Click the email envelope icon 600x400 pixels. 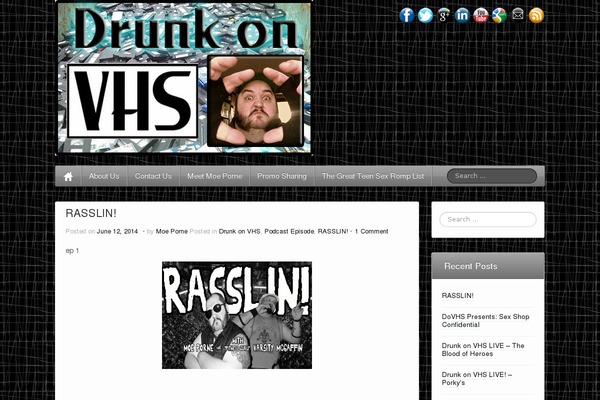(x=518, y=15)
